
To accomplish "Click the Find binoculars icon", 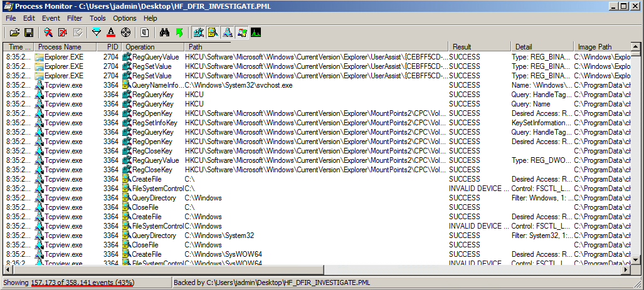I will click(165, 33).
